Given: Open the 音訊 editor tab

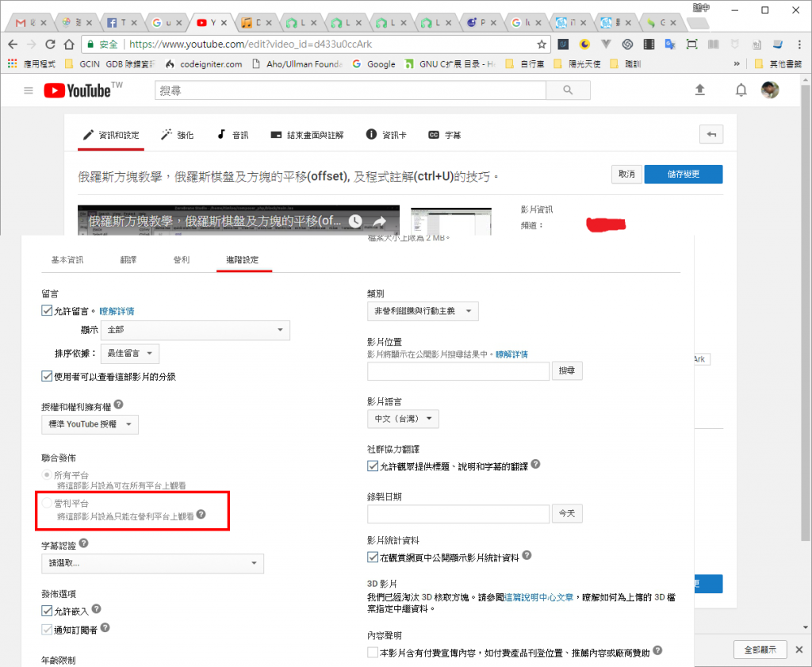Looking at the screenshot, I should [x=232, y=135].
